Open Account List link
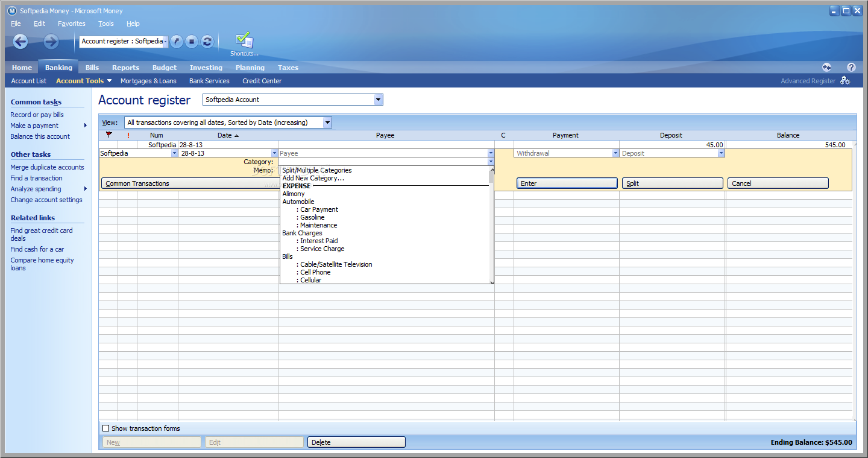This screenshot has height=458, width=868. (29, 81)
